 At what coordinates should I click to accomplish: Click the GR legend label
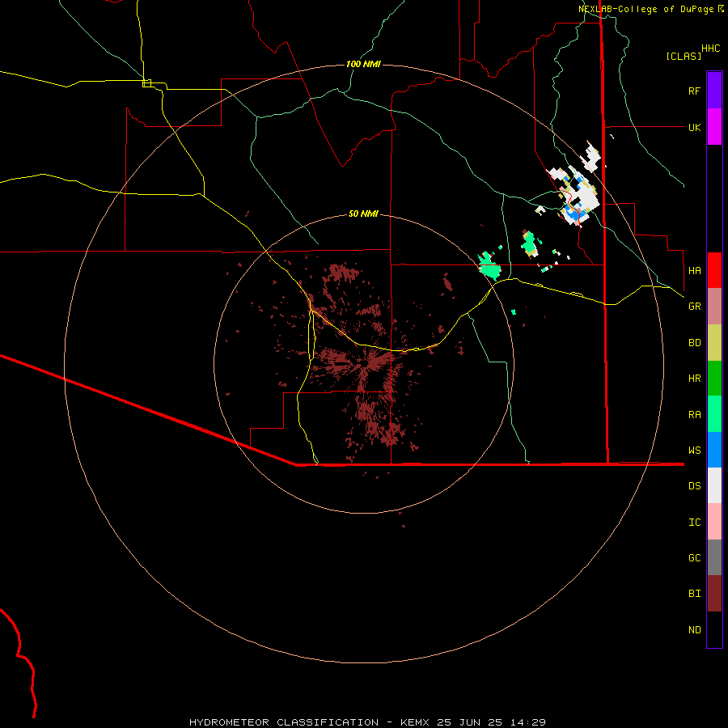click(x=694, y=307)
